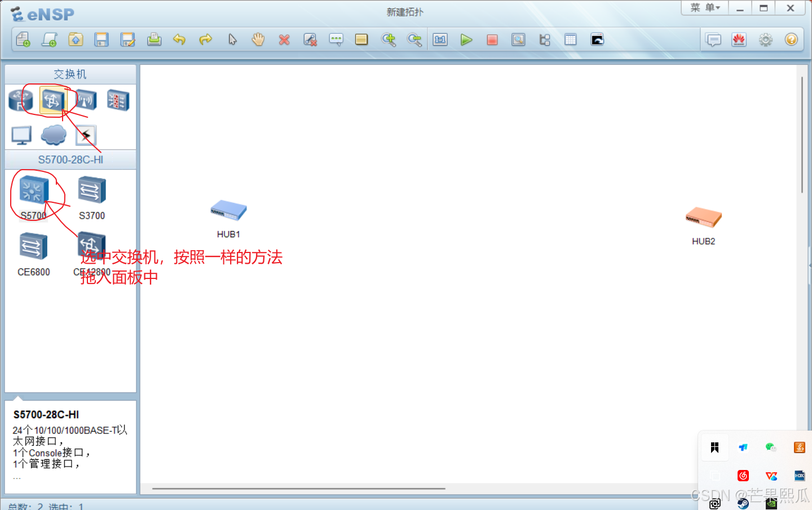Select the PC terminal device category
This screenshot has width=812, height=510.
pos(21,135)
